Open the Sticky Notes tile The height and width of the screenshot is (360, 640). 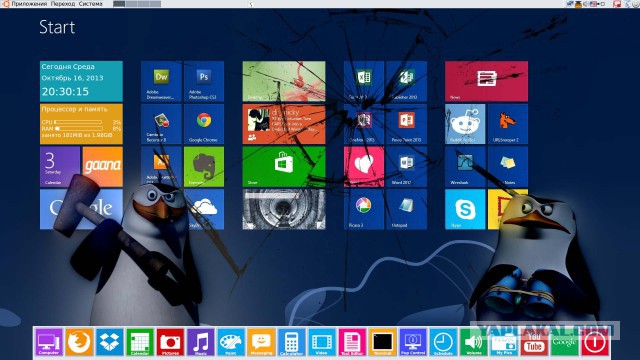[x=508, y=167]
